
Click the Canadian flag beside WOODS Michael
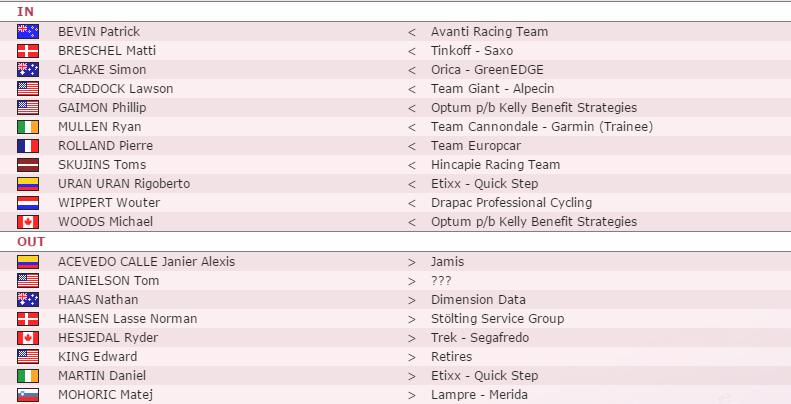(28, 221)
